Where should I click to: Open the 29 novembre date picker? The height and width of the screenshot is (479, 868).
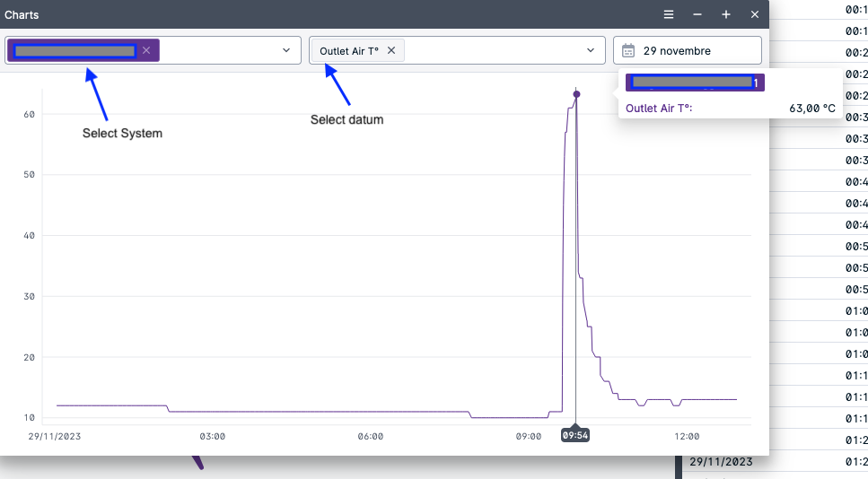687,51
